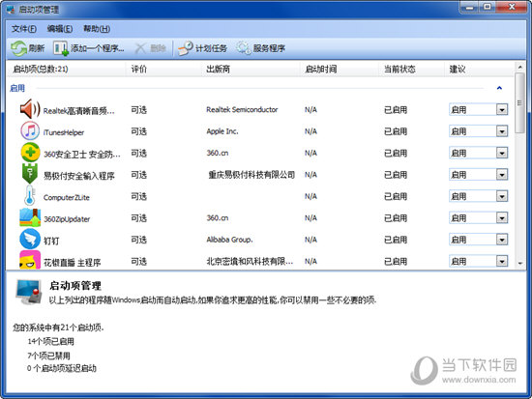Click the 重庆易极付科技有限公司 publisher cell
The width and height of the screenshot is (532, 399).
251,175
